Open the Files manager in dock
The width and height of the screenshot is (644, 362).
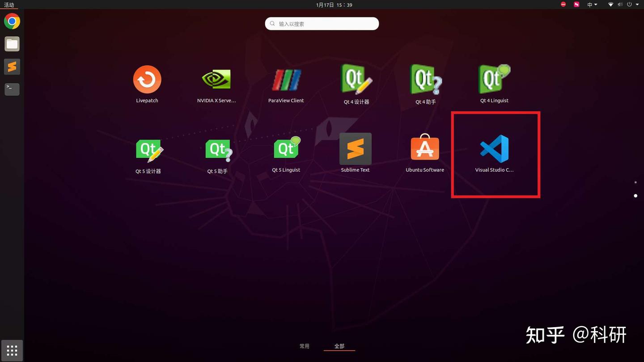12,44
